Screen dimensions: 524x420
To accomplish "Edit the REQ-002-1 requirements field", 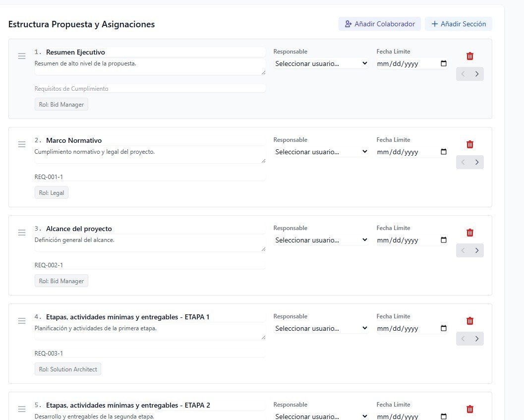I will 150,265.
